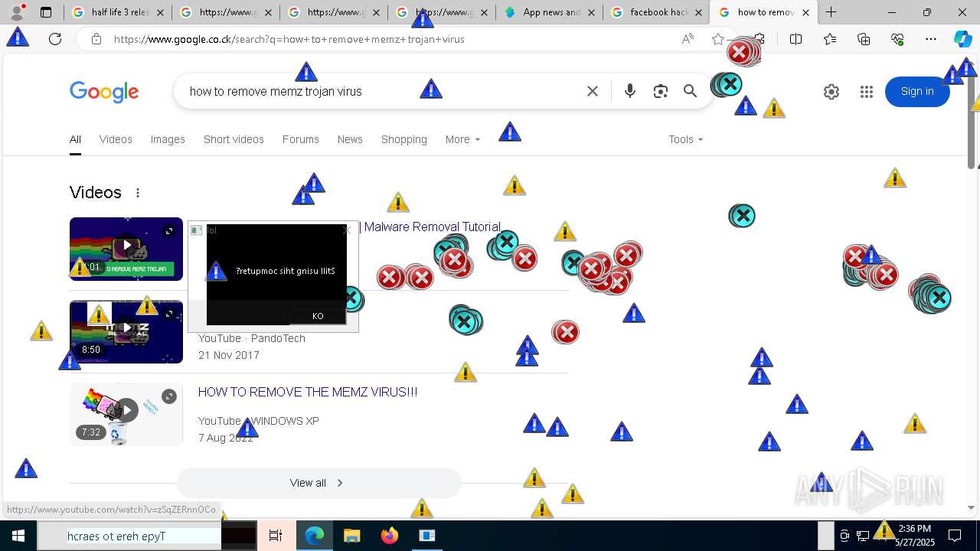Open the browser profile icon
The width and height of the screenshot is (980, 551).
pyautogui.click(x=17, y=12)
